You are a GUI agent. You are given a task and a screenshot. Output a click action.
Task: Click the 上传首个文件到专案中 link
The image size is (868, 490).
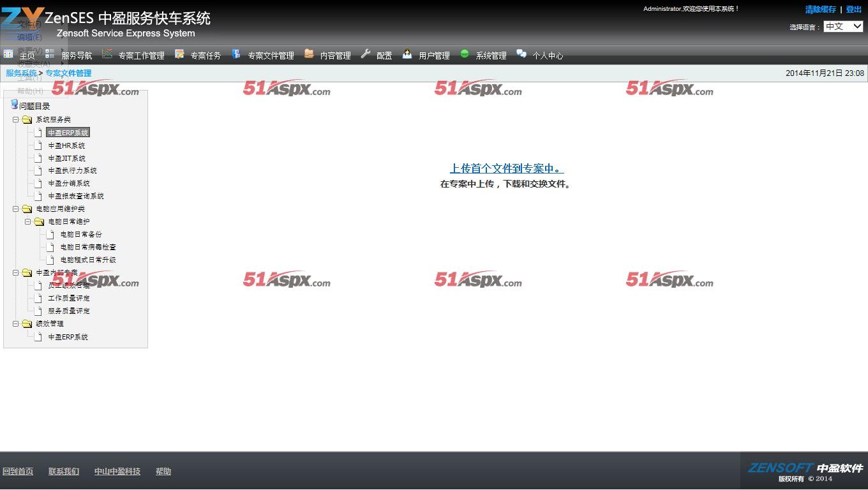[507, 168]
